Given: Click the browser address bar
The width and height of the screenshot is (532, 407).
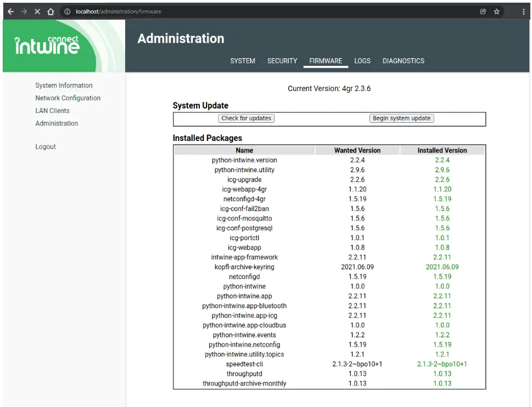Looking at the screenshot, I should (x=275, y=12).
